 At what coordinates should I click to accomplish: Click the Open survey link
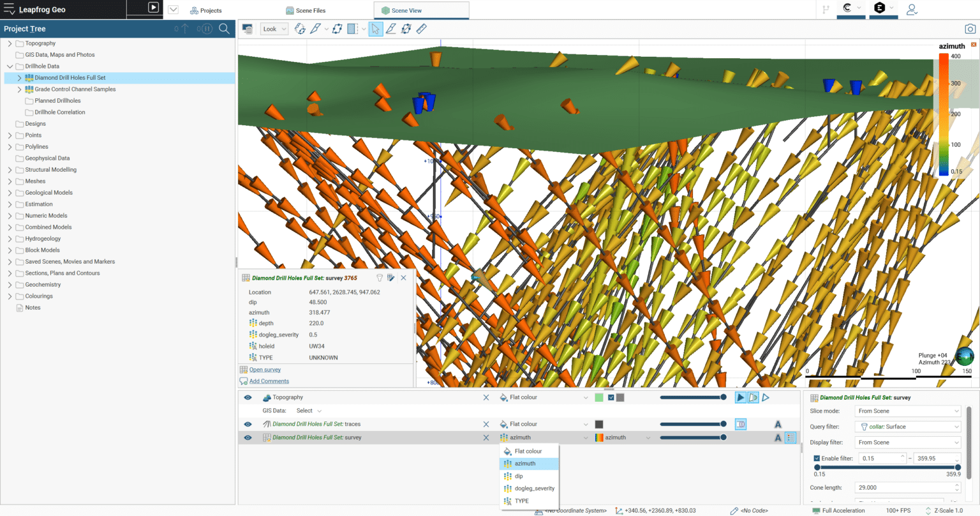coord(265,369)
